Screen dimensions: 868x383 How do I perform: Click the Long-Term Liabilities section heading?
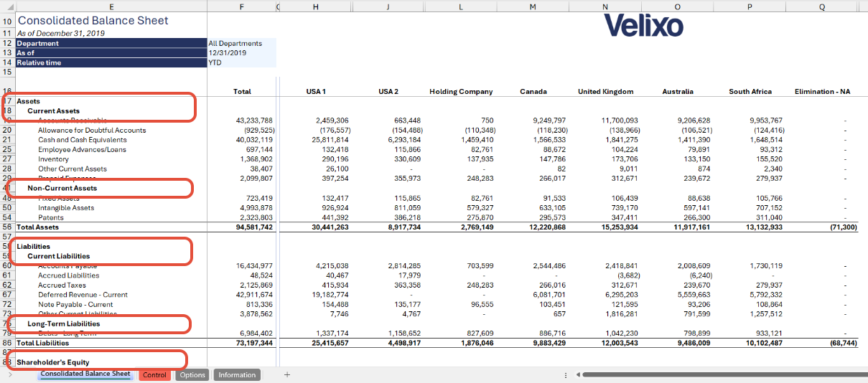(64, 323)
